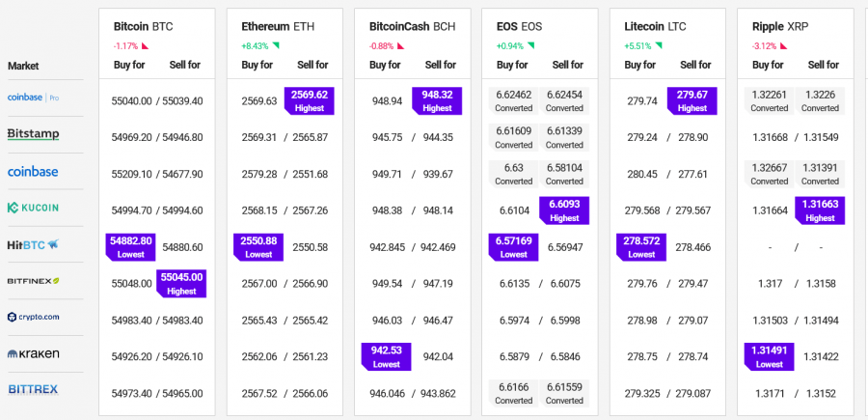The image size is (868, 420).
Task: Click Litecoin sell price 279.567
Action: [x=693, y=210]
